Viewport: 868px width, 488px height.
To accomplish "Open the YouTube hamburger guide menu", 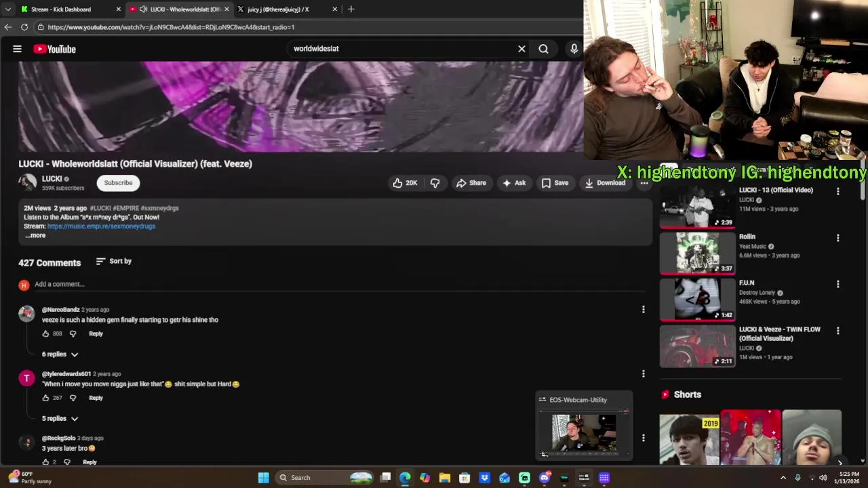I will (17, 49).
